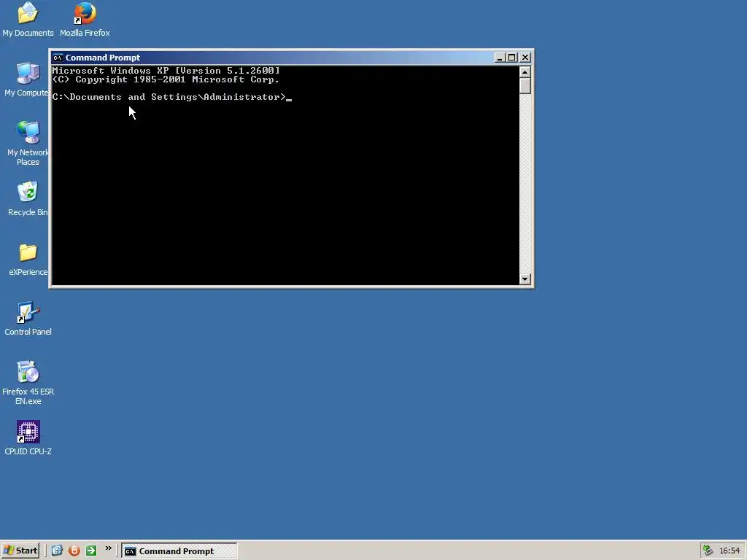Maximize the Command Prompt window
The image size is (747, 560).
point(511,58)
